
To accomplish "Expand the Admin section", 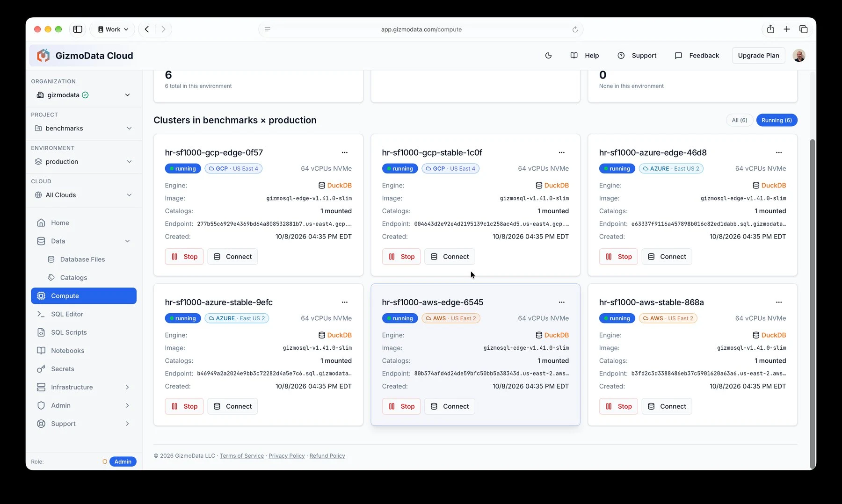I will 84,405.
